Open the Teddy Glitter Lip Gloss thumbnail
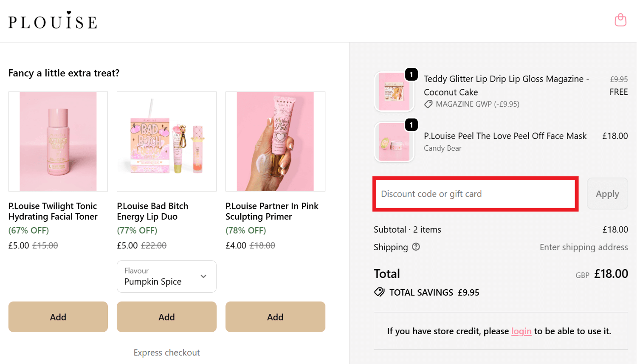 (394, 91)
